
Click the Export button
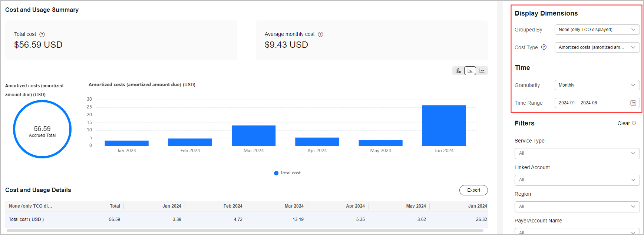[x=473, y=190]
